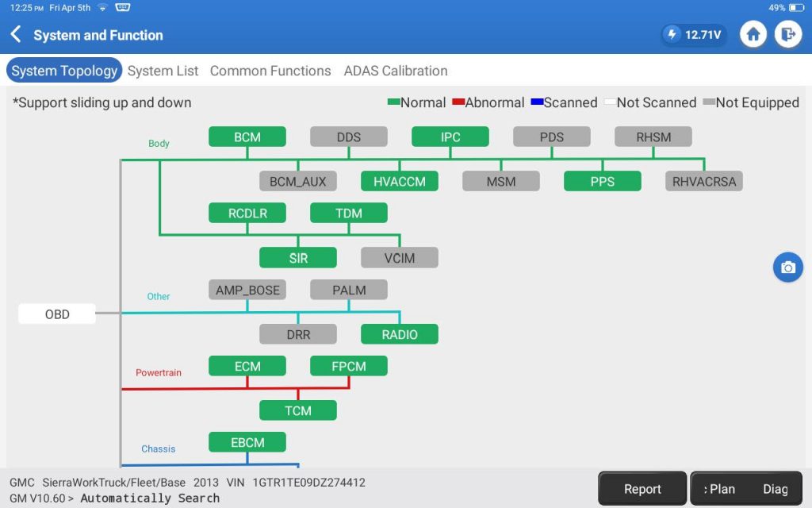Go to home screen icon
This screenshot has width=812, height=508.
coord(753,35)
